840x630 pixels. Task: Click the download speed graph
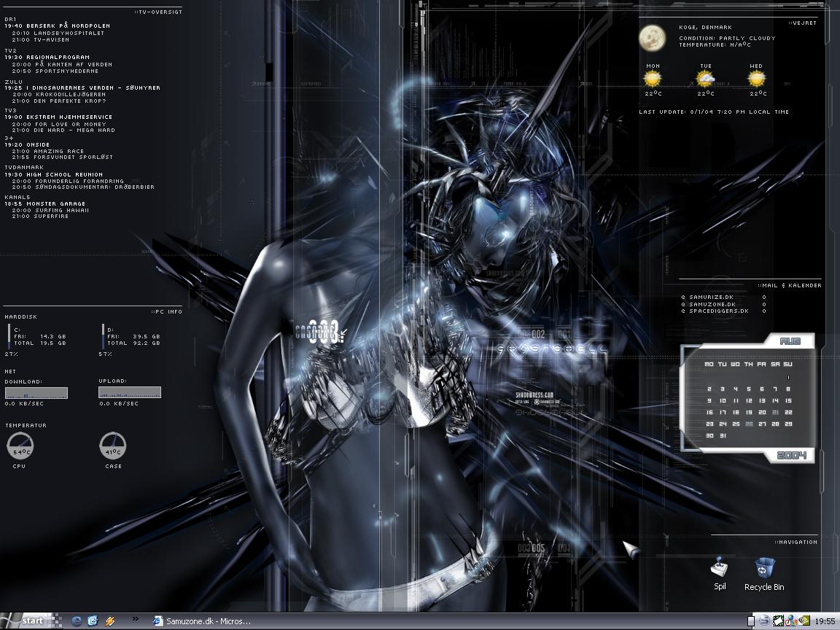point(36,393)
